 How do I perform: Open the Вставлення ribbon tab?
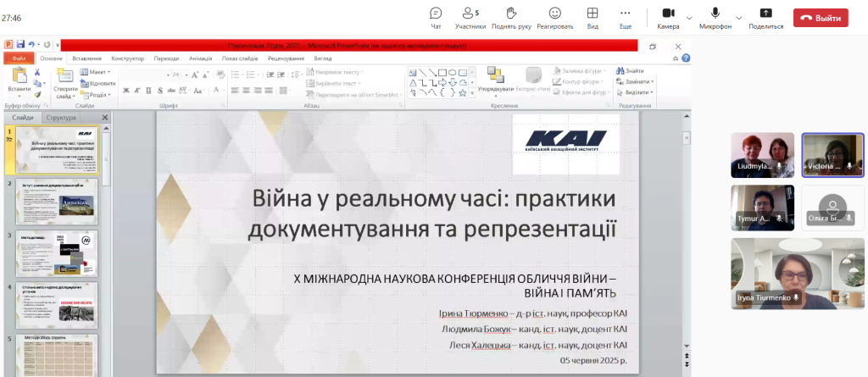87,58
